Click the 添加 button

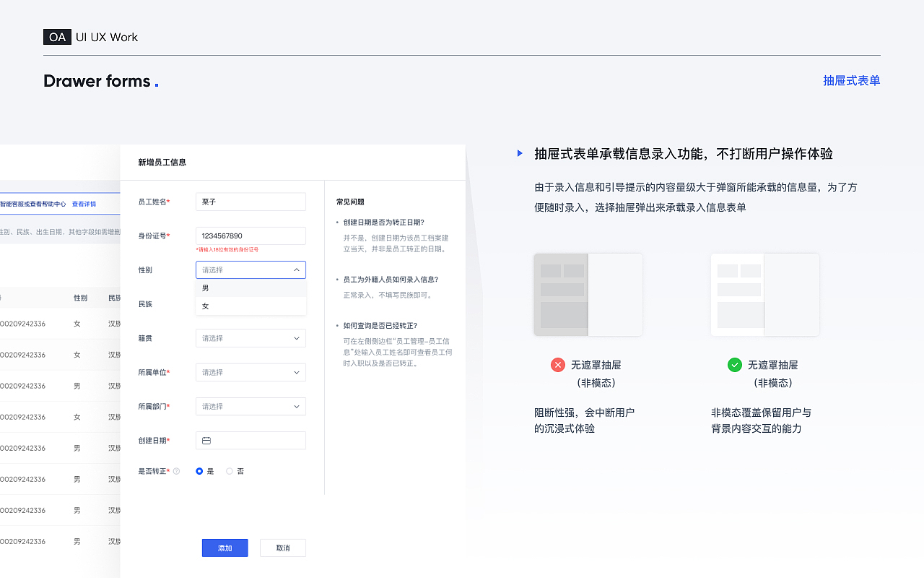pos(225,548)
